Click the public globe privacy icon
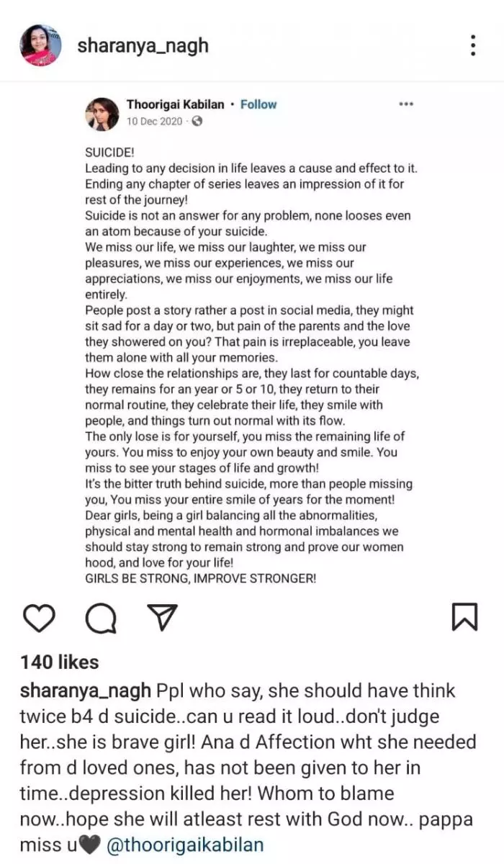Viewport: 504px width, 864px height. pyautogui.click(x=197, y=122)
